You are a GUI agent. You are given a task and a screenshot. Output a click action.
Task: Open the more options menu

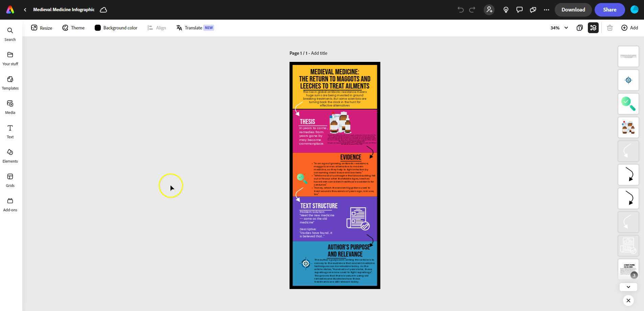coord(547,9)
